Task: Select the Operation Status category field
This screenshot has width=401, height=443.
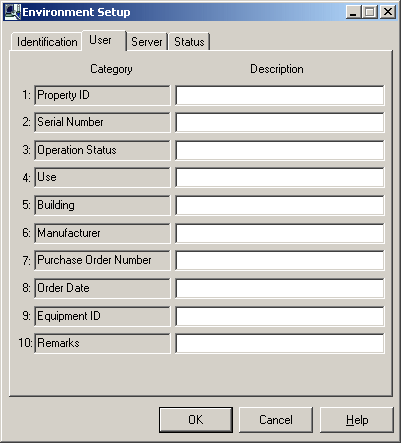Action: coord(102,150)
